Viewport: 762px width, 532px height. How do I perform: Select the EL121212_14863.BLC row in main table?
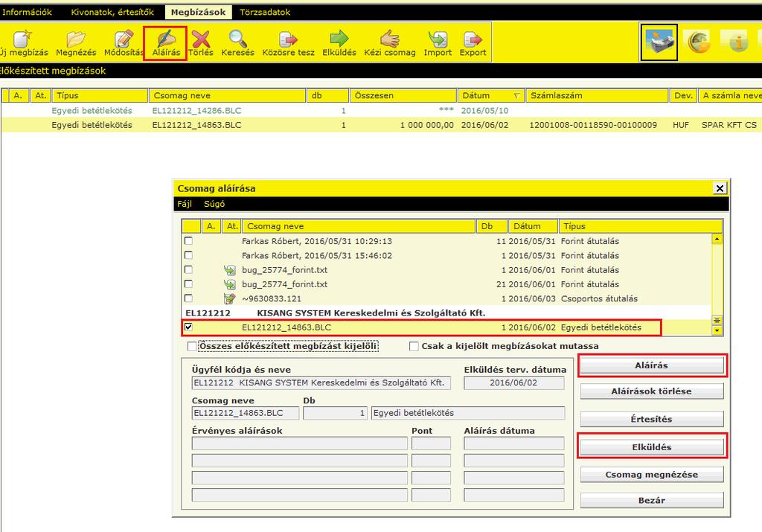pos(381,125)
